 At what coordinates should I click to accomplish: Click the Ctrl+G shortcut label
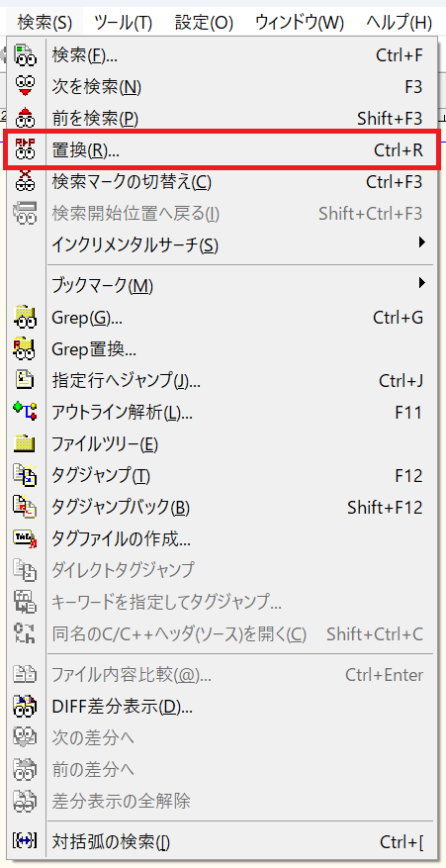click(398, 317)
